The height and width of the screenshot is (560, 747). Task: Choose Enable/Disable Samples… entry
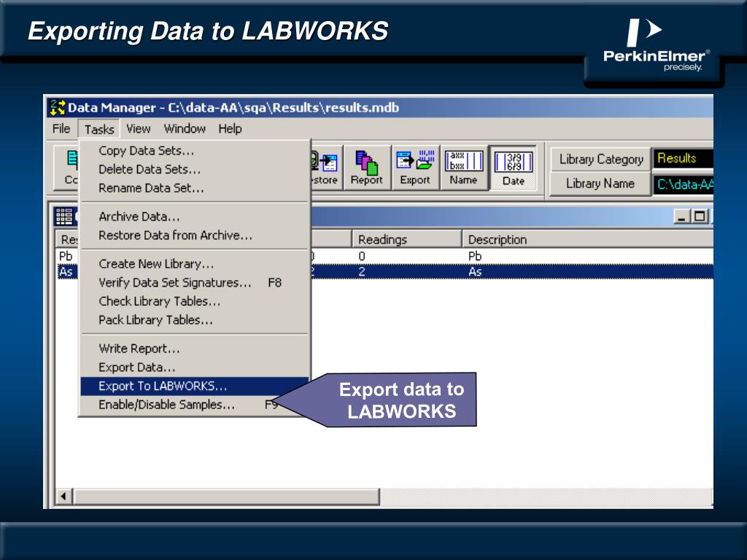194,405
